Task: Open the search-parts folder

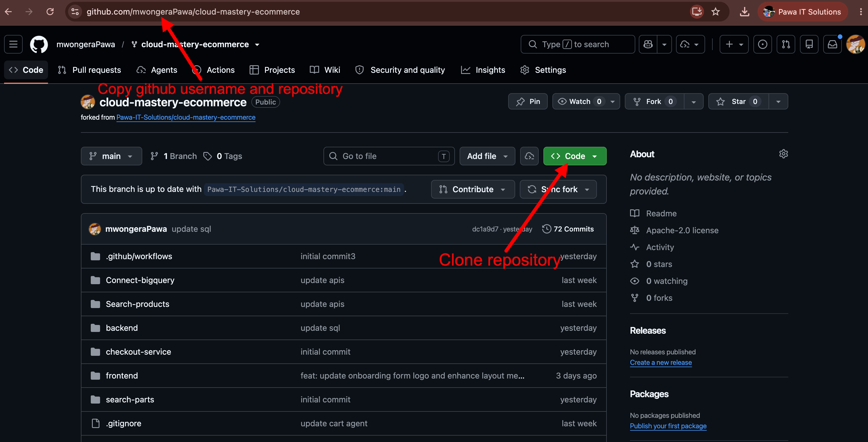Action: pyautogui.click(x=130, y=399)
